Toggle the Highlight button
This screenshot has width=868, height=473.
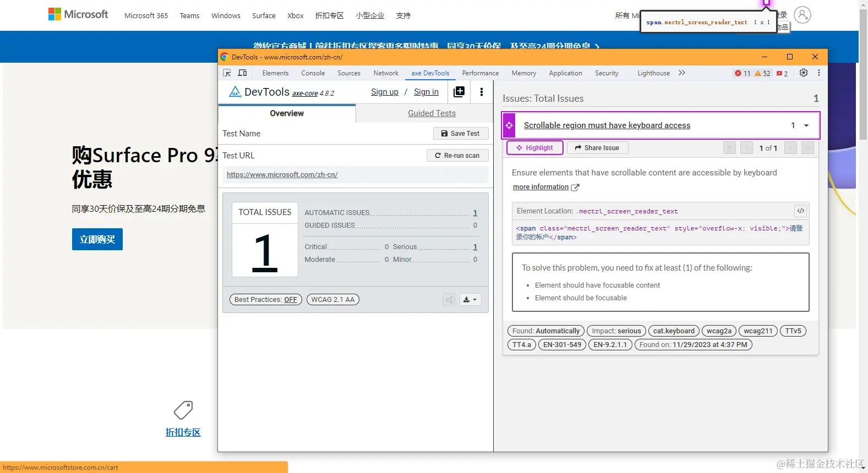pyautogui.click(x=534, y=148)
